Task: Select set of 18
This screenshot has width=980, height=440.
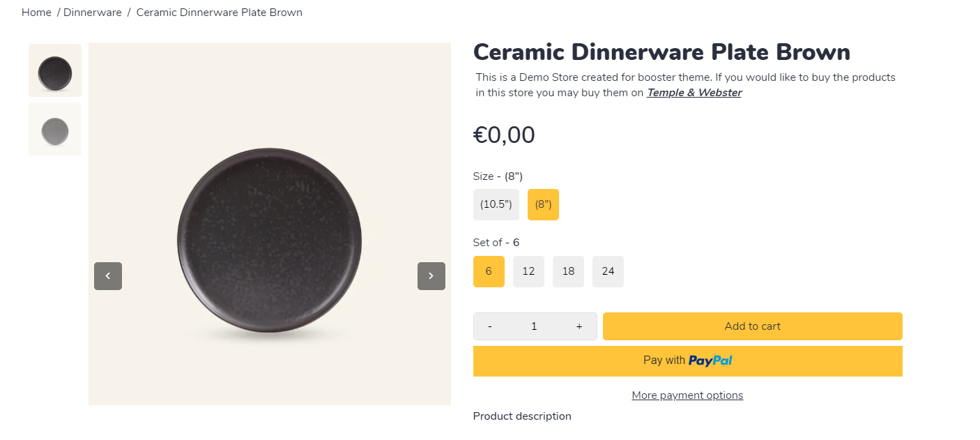Action: click(568, 271)
